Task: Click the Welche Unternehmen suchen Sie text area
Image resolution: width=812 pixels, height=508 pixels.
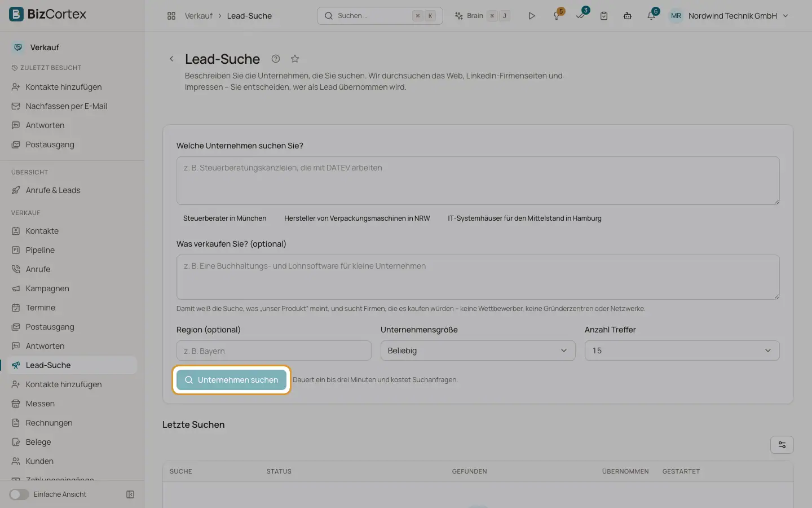Action: tap(478, 181)
